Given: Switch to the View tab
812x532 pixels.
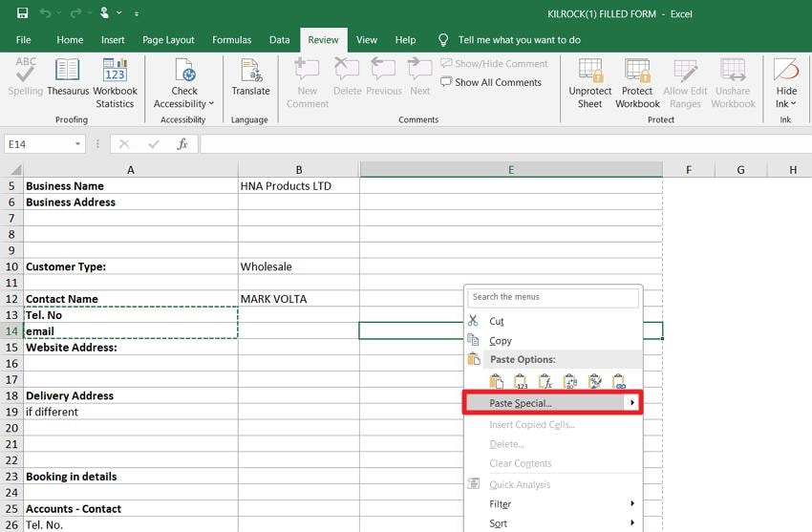Looking at the screenshot, I should point(367,40).
